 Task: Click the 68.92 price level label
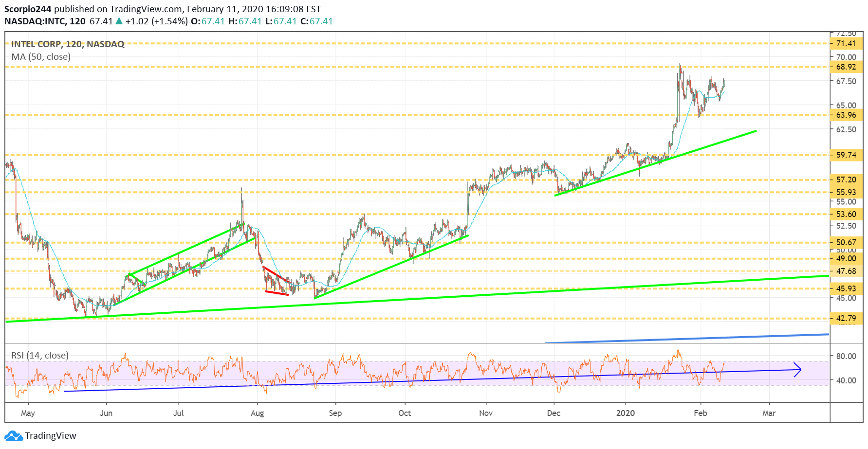(846, 67)
